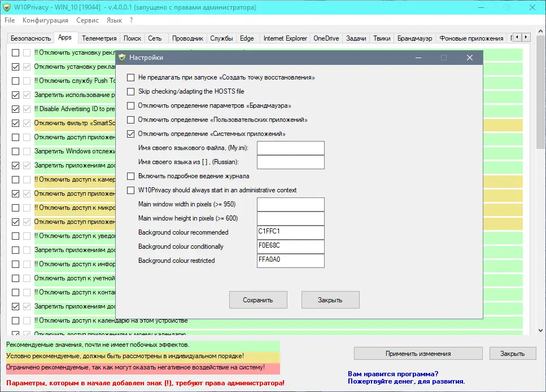The height and width of the screenshot is (392, 546).
Task: Click the main window scrollbar up arrow
Action: tap(540, 31)
